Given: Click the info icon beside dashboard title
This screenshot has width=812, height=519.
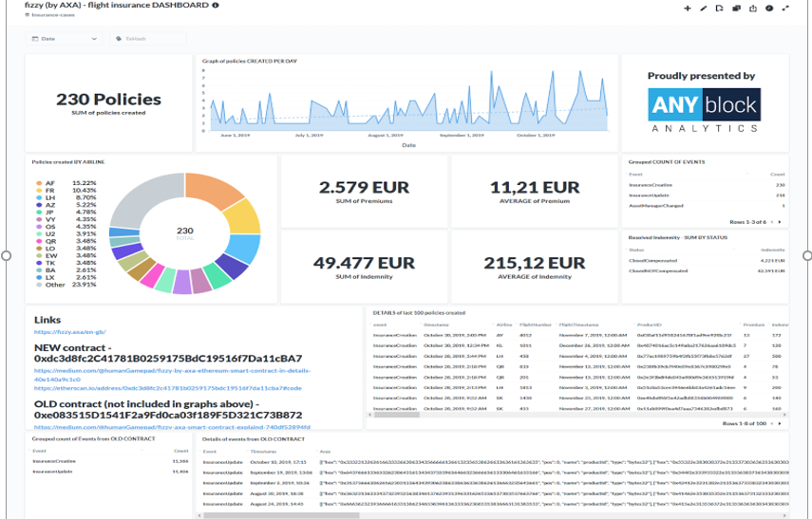Looking at the screenshot, I should pos(216,6).
